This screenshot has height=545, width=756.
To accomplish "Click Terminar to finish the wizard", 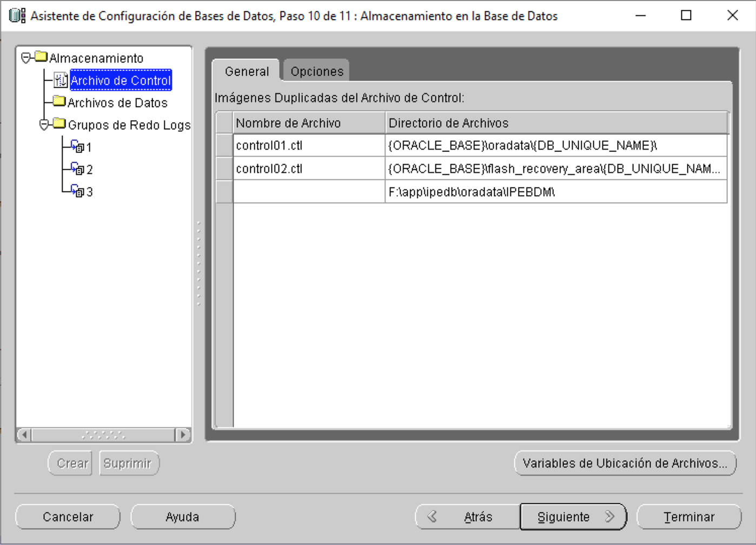I will [x=688, y=516].
